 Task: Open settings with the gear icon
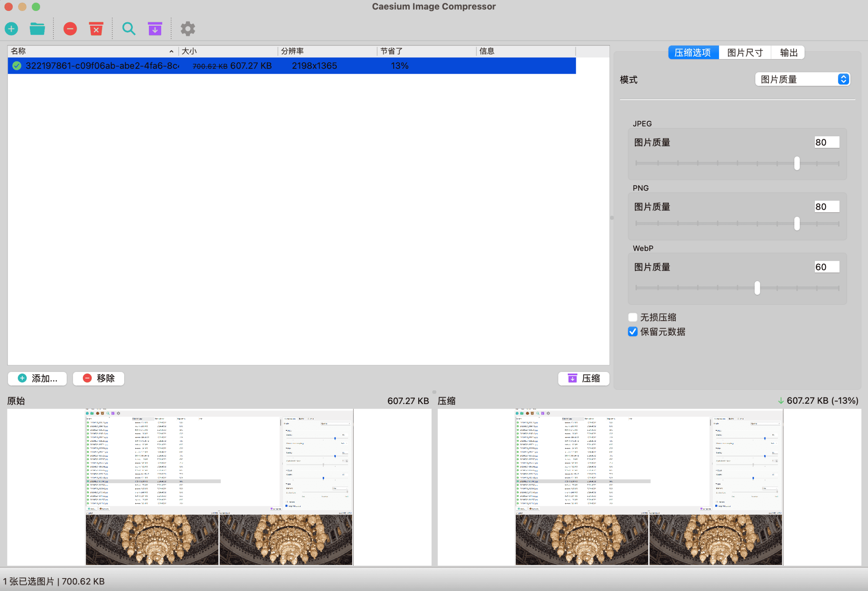[188, 29]
